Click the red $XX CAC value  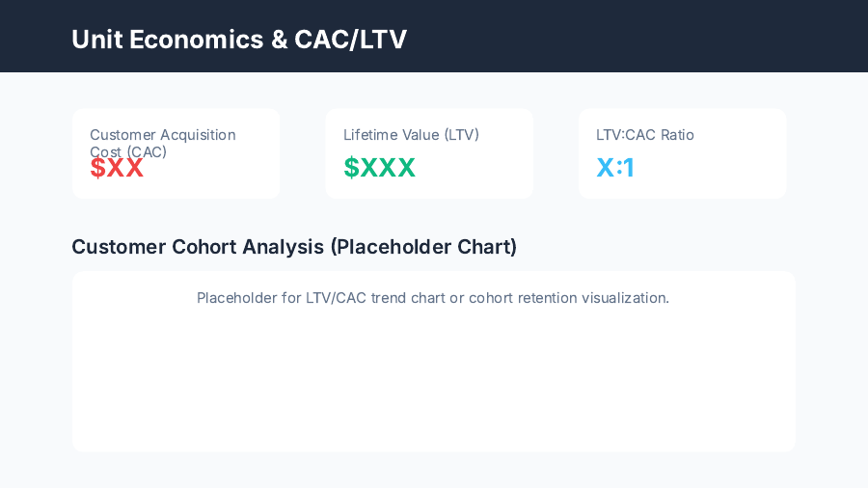pos(117,169)
